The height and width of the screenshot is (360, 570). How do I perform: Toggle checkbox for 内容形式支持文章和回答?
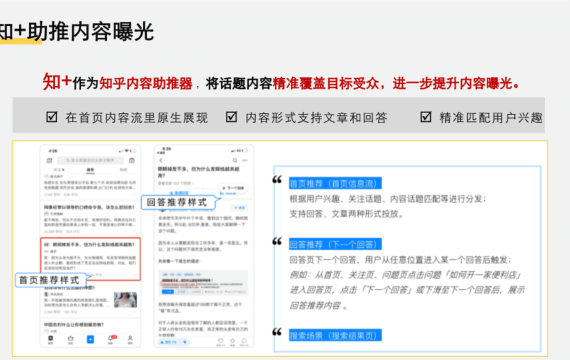pos(232,117)
